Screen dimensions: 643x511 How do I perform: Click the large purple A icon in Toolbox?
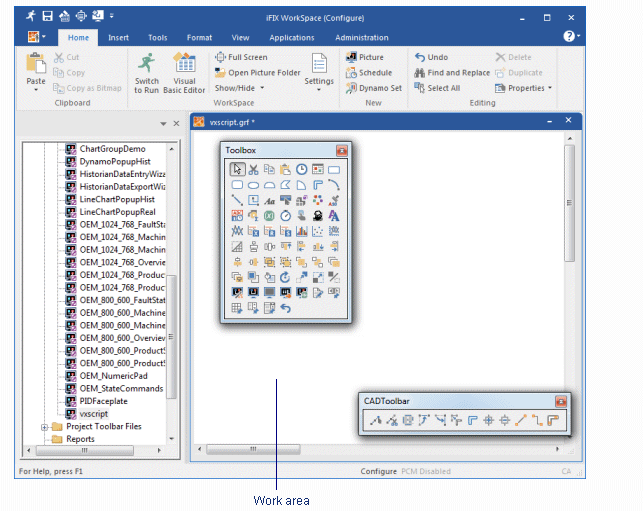coord(334,216)
